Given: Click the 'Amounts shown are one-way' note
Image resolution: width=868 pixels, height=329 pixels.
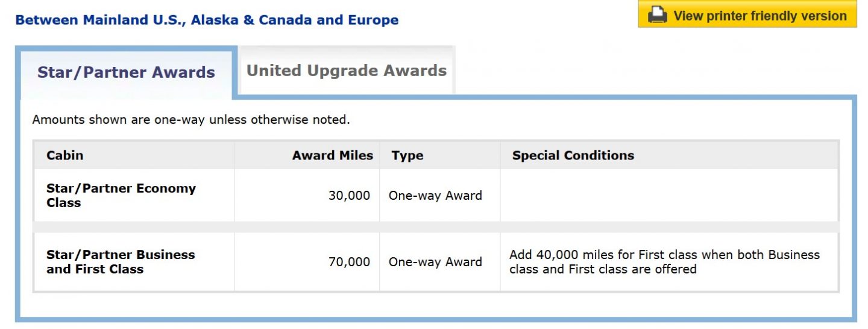Looking at the screenshot, I should click(190, 120).
